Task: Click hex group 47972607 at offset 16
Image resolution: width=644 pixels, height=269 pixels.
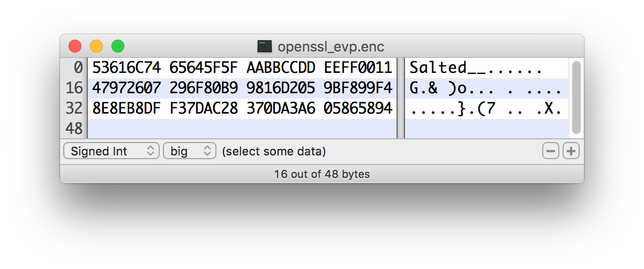Action: pos(126,88)
